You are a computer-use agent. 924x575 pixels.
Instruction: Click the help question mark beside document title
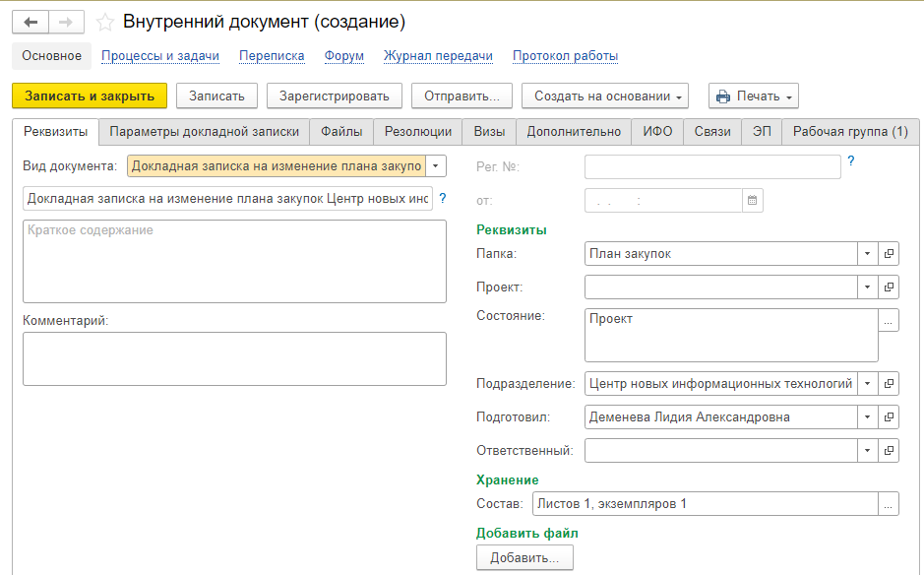pyautogui.click(x=443, y=198)
